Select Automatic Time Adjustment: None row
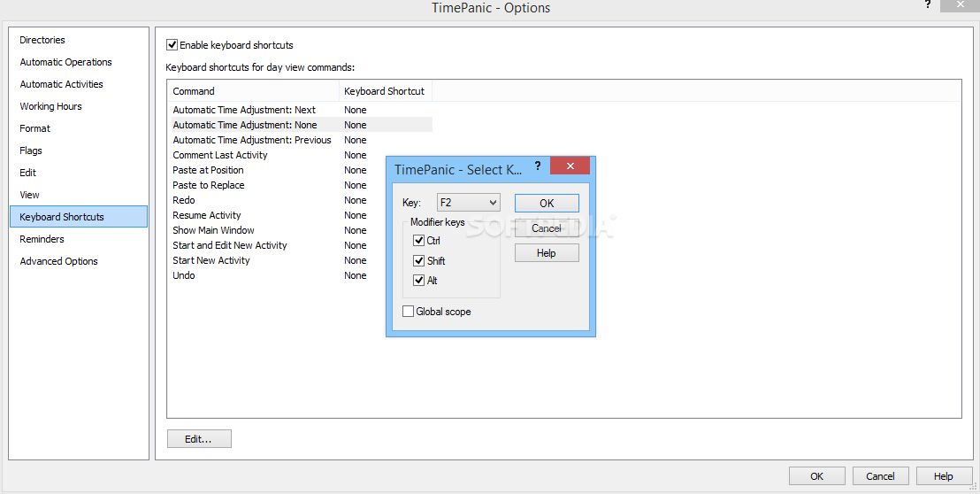The height and width of the screenshot is (494, 980). [302, 125]
